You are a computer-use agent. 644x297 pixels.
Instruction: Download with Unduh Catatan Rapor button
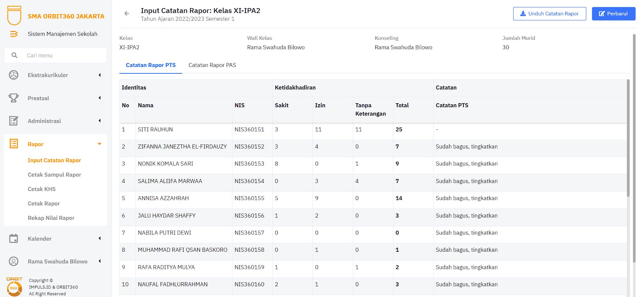549,14
